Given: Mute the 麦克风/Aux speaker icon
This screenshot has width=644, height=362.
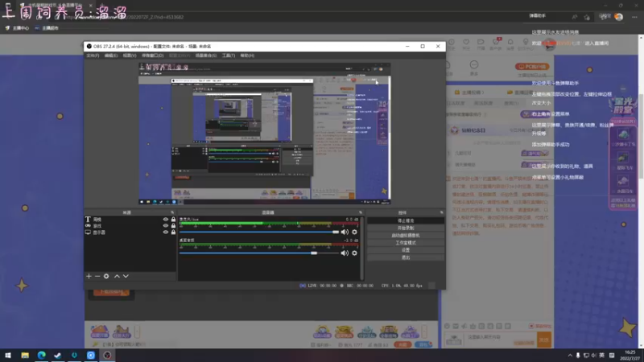Looking at the screenshot, I should (x=345, y=232).
